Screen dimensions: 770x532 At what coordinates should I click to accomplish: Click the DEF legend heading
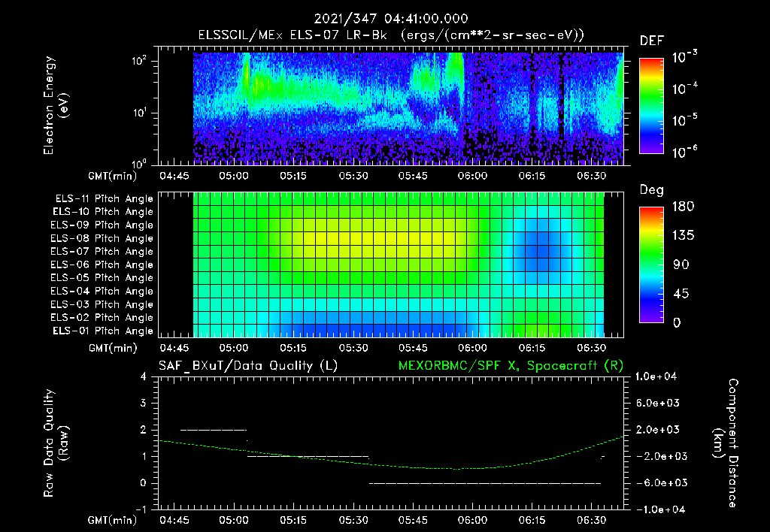652,41
